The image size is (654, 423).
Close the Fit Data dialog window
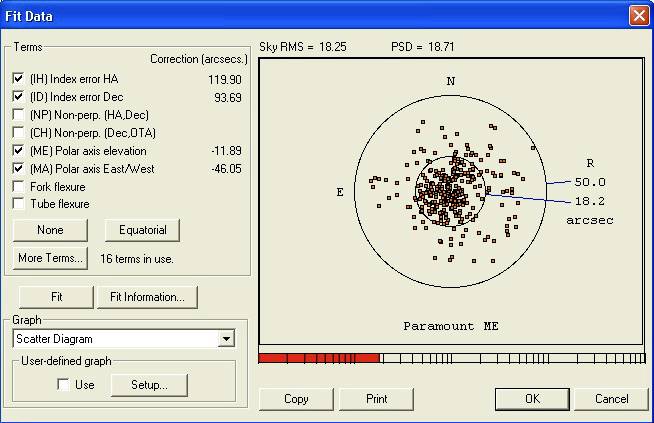[638, 16]
